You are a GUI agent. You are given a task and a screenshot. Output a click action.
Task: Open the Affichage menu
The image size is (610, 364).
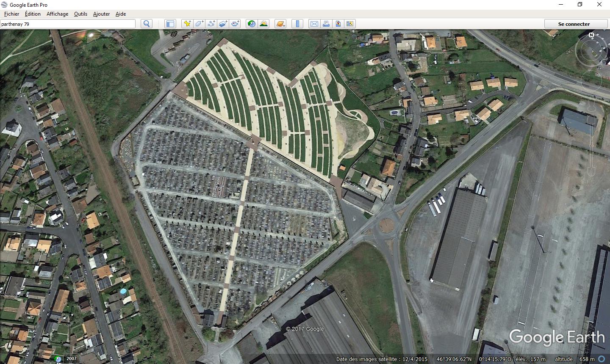(x=57, y=14)
